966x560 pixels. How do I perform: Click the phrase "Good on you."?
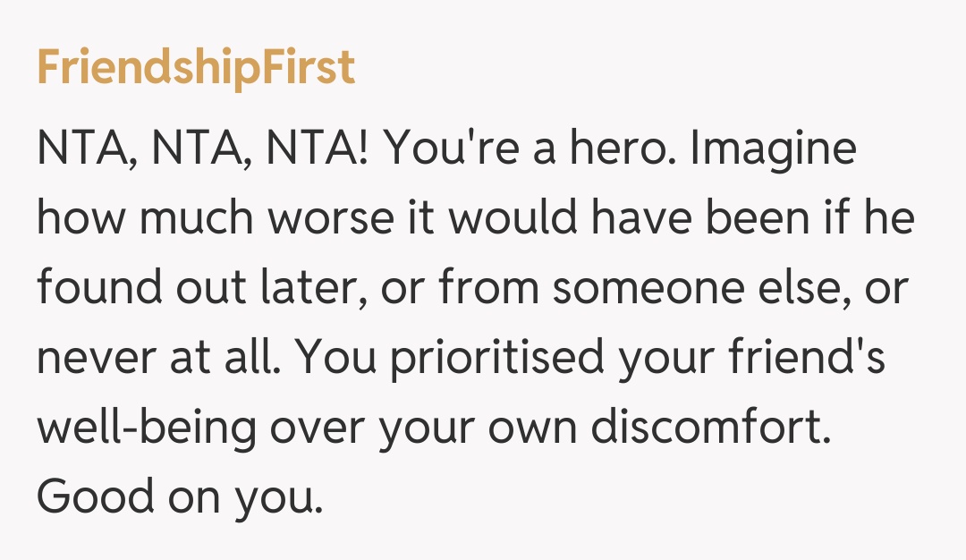(179, 496)
